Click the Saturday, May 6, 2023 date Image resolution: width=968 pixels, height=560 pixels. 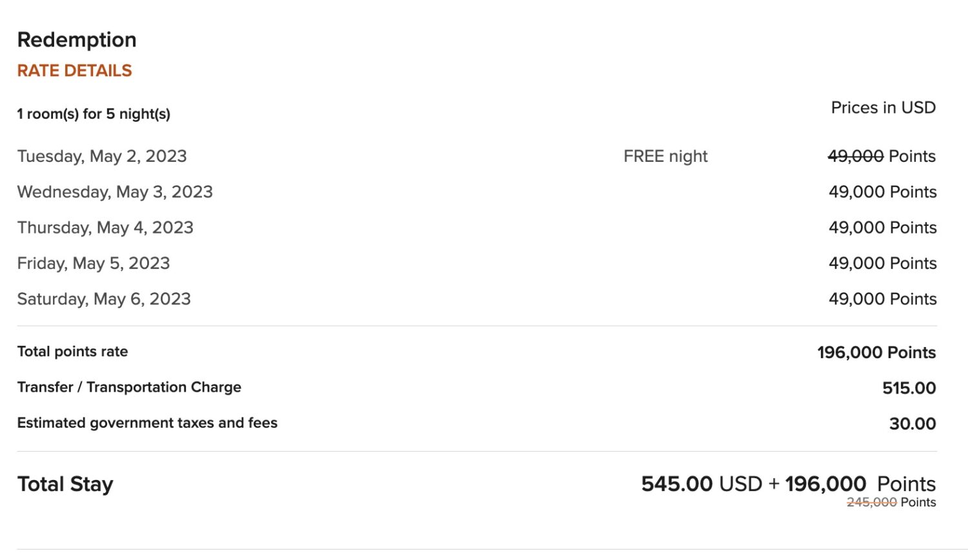104,299
